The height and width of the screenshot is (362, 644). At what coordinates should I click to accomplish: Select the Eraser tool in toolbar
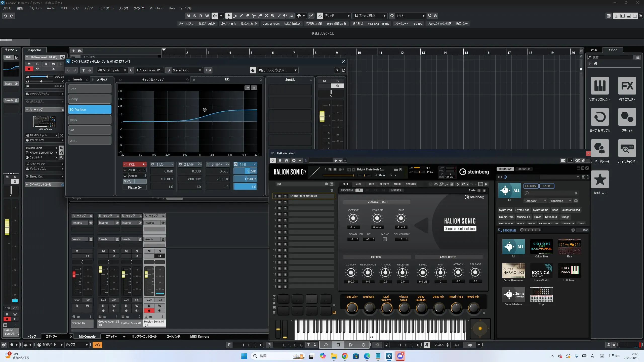(x=247, y=16)
